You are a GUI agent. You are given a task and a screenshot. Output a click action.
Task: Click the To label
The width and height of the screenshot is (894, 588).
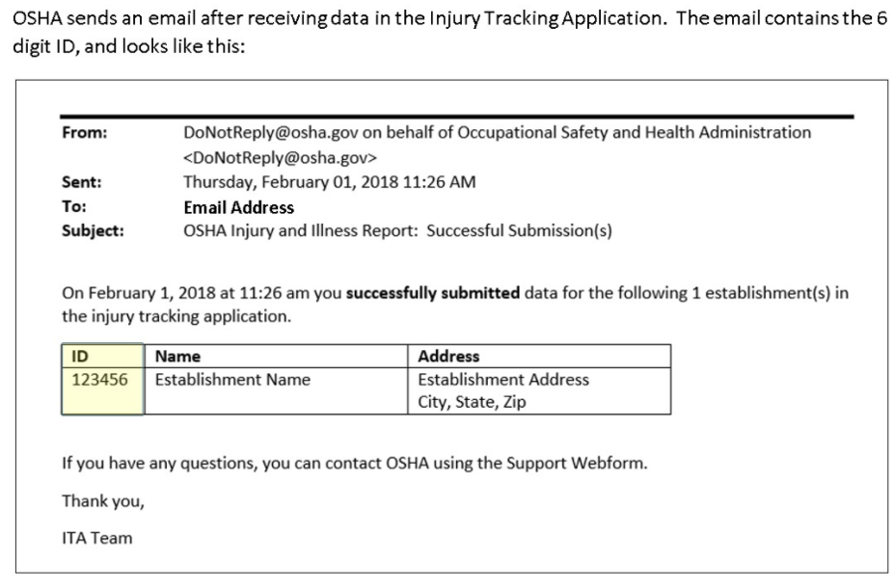(73, 206)
